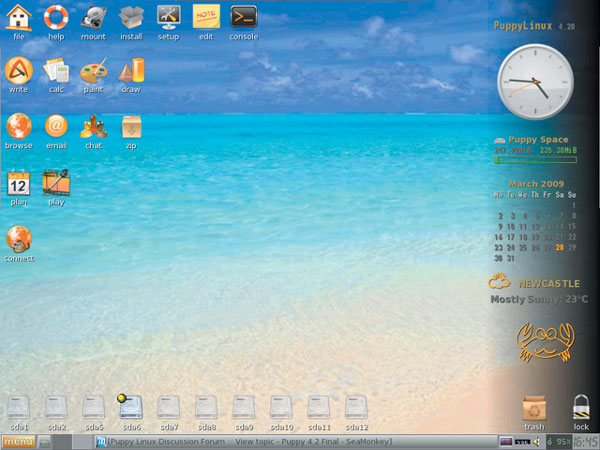
Task: Open the setup wizard icon
Action: pos(168,18)
